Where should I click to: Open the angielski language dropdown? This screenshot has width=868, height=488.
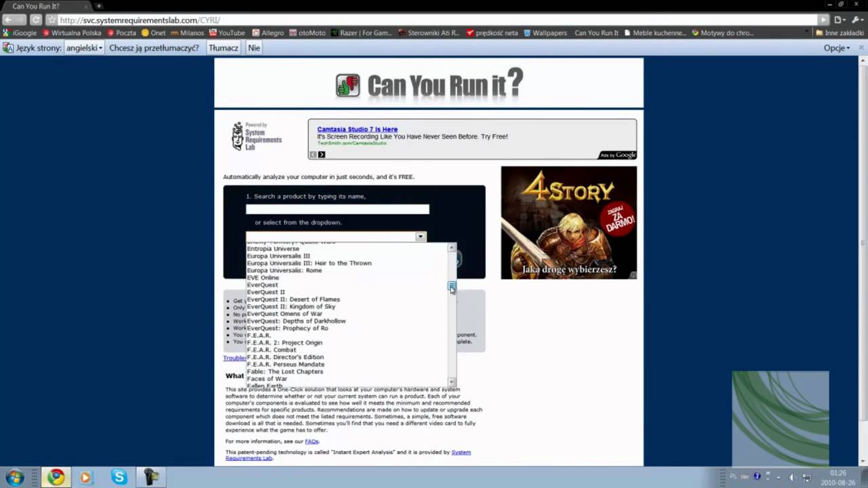[x=84, y=48]
